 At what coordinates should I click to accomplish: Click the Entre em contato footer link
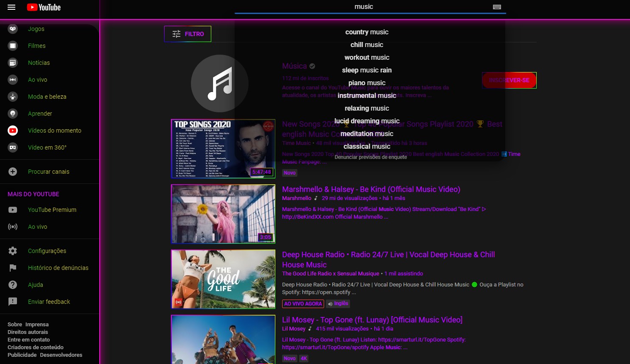click(x=28, y=340)
